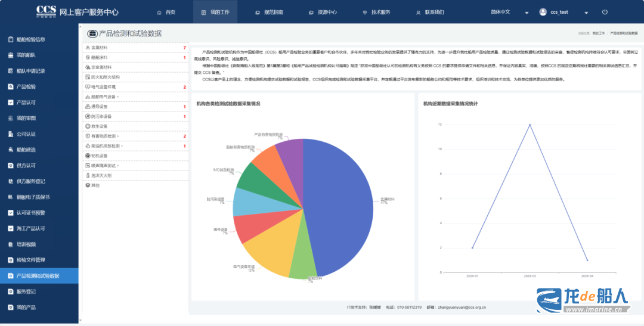The image size is (644, 326).
Task: Click the CCS logo in header
Action: 47,11
